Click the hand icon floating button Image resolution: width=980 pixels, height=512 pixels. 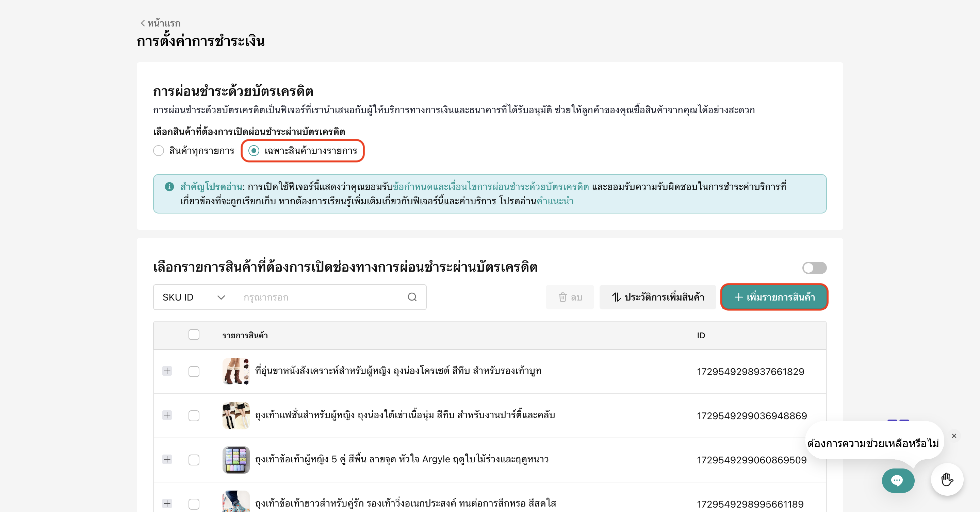pyautogui.click(x=947, y=480)
